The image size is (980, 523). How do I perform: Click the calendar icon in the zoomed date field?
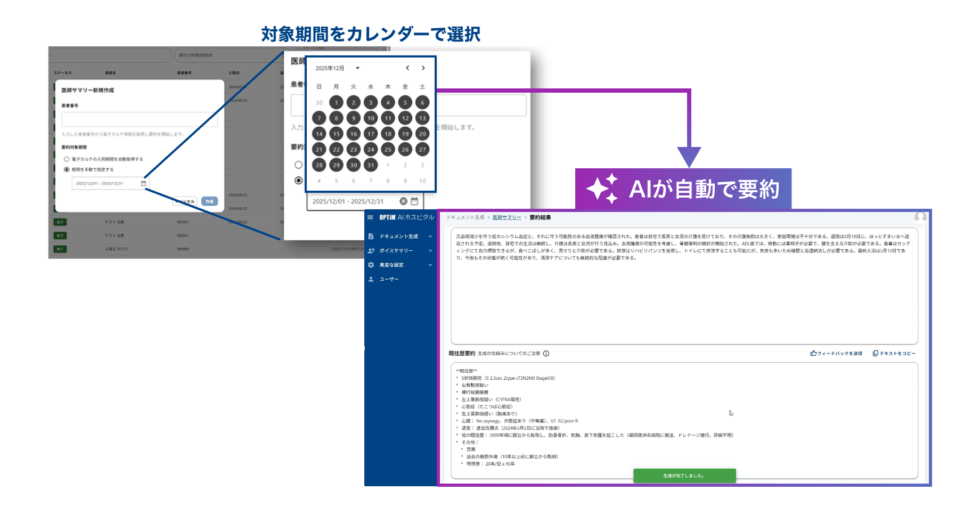[x=414, y=201]
